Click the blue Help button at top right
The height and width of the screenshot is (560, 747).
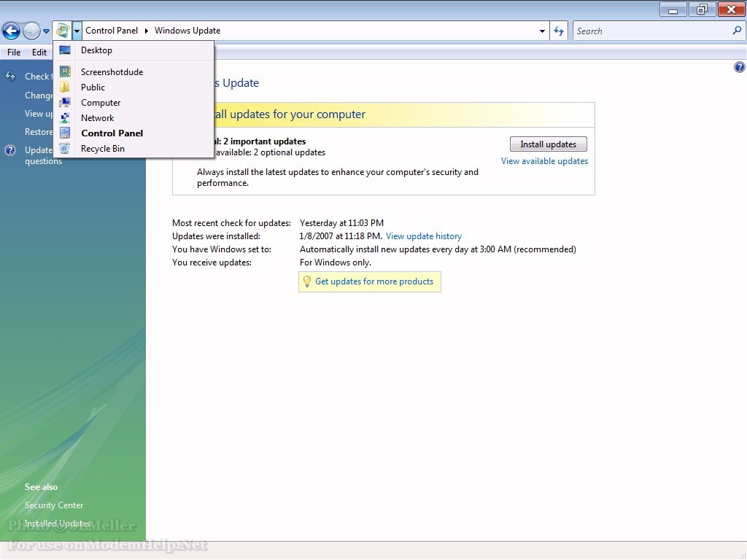[739, 67]
